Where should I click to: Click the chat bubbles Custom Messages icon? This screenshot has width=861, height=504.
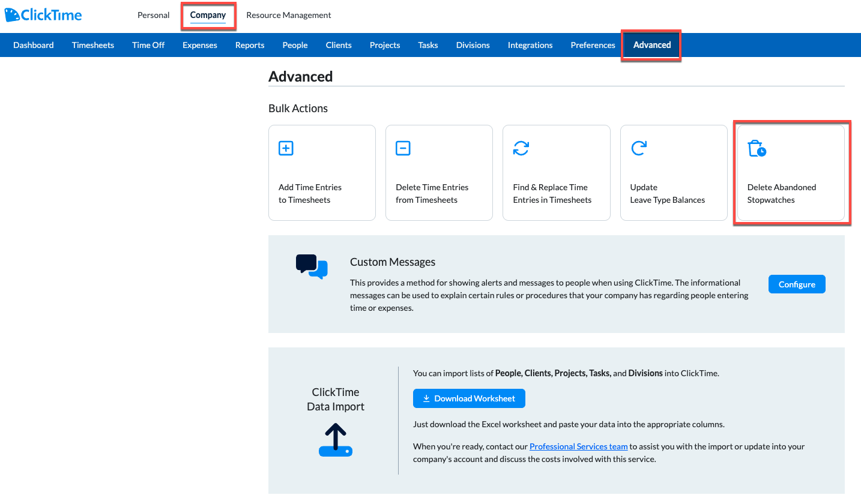point(312,266)
